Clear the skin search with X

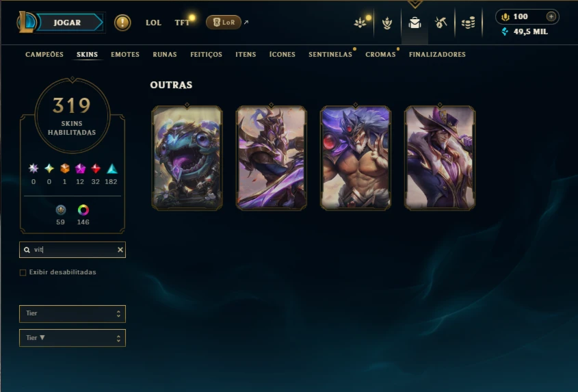(x=120, y=250)
